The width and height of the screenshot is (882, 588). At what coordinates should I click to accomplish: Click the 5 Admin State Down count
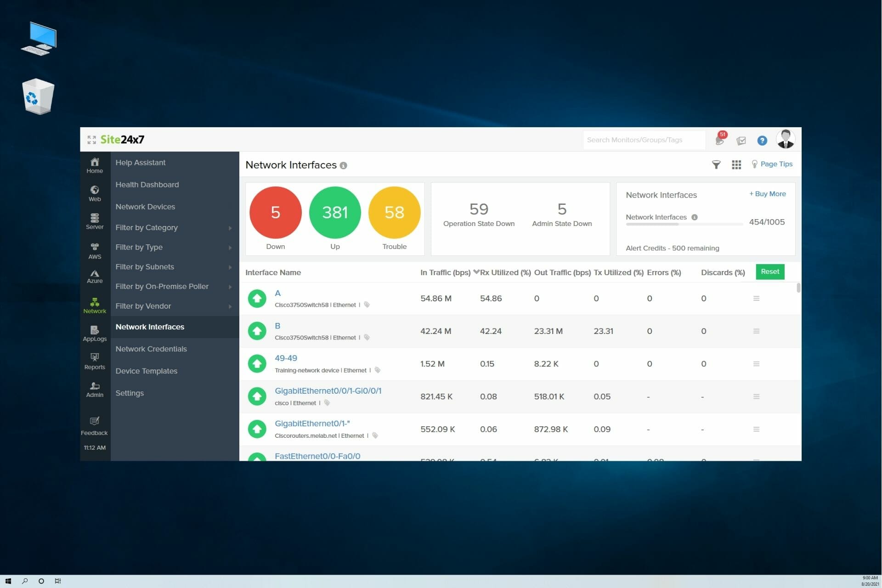pos(562,209)
